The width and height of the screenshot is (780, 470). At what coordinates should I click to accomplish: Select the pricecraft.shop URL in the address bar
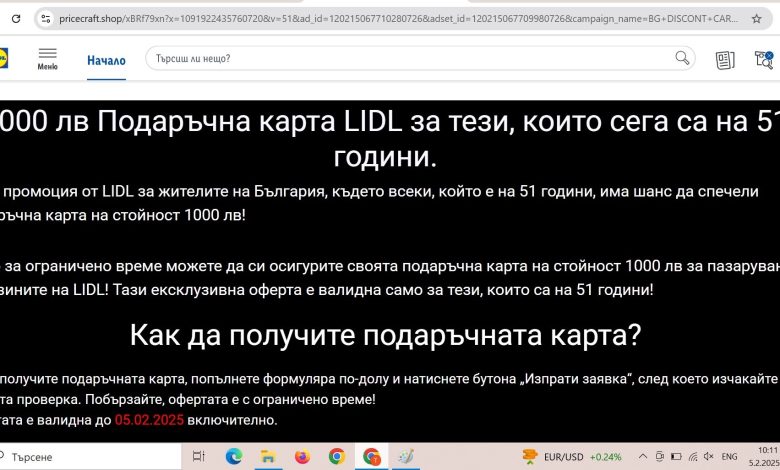click(398, 19)
